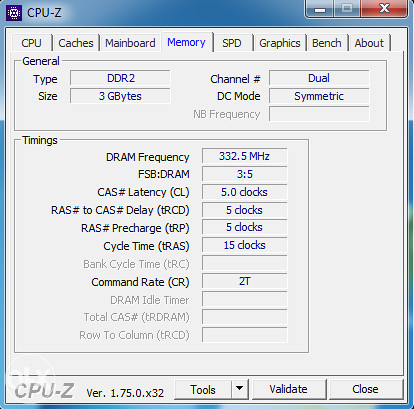Select the 3 GBytes size value
This screenshot has height=409, width=414.
(120, 96)
